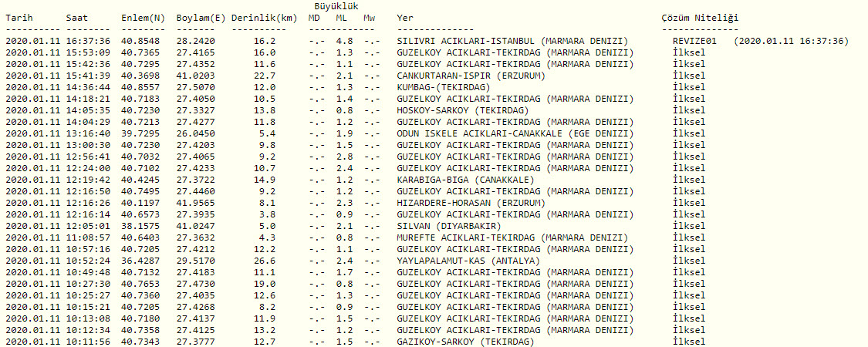
Task: Select the Çözüm Niteliği column header
Action: 700,17
